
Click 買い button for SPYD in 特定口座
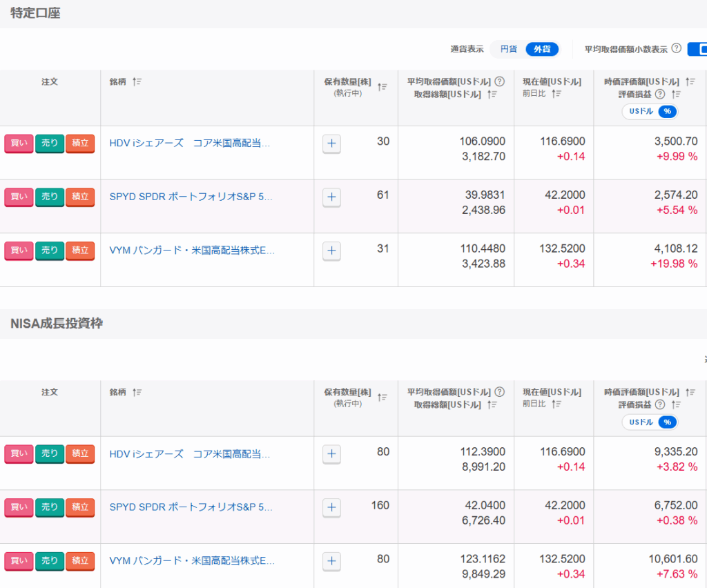pyautogui.click(x=19, y=197)
